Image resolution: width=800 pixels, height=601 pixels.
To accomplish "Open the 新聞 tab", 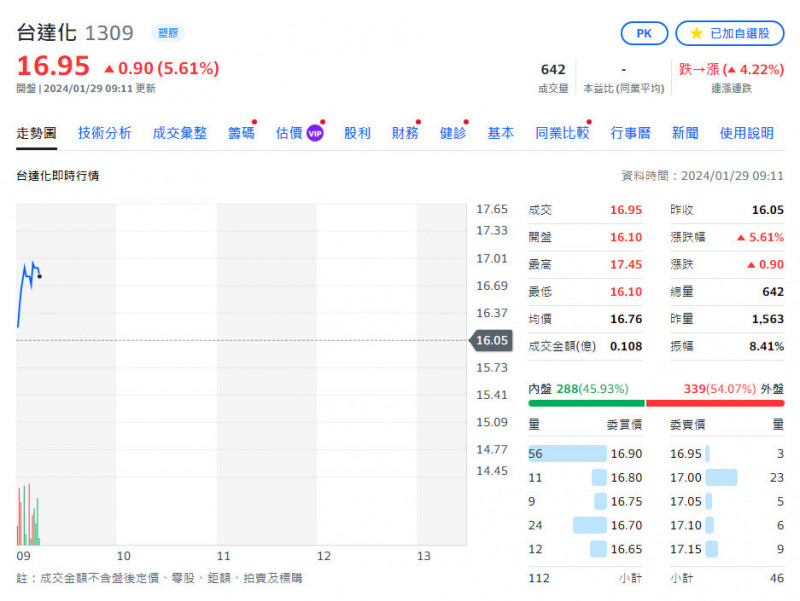I will tap(685, 133).
